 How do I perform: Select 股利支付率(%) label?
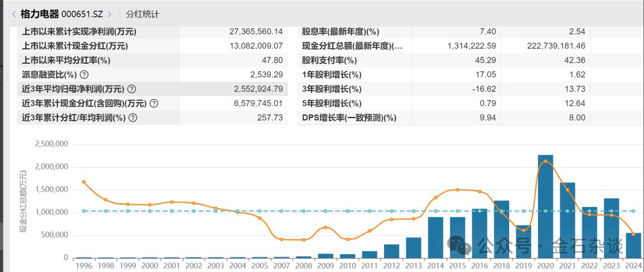click(329, 60)
